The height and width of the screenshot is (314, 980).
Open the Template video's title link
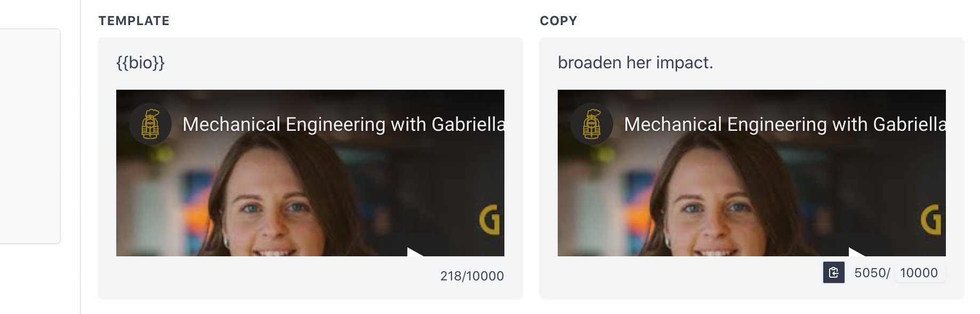[x=343, y=124]
